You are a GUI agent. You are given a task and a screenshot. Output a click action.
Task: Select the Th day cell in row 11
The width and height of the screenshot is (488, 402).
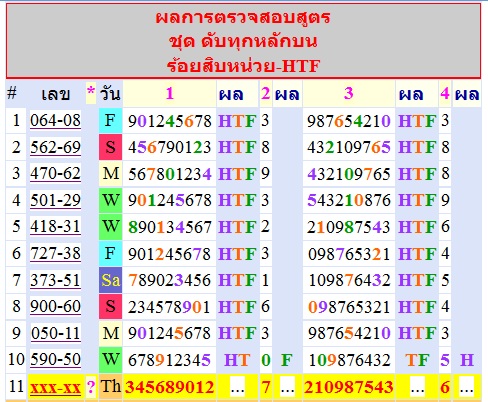[110, 387]
